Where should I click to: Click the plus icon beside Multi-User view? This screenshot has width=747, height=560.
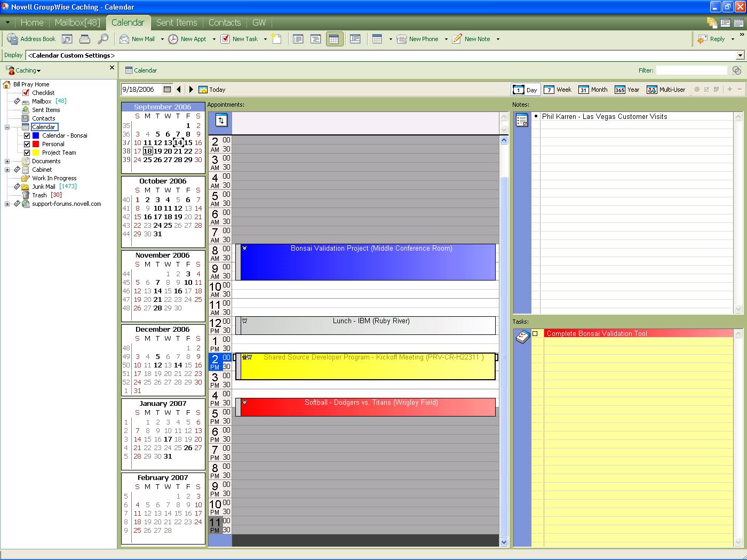[730, 90]
